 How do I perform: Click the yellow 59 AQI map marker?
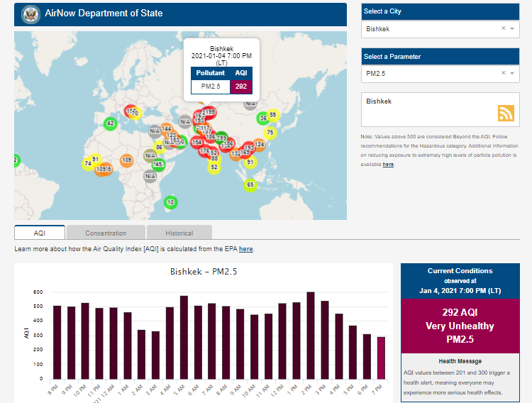(273, 115)
